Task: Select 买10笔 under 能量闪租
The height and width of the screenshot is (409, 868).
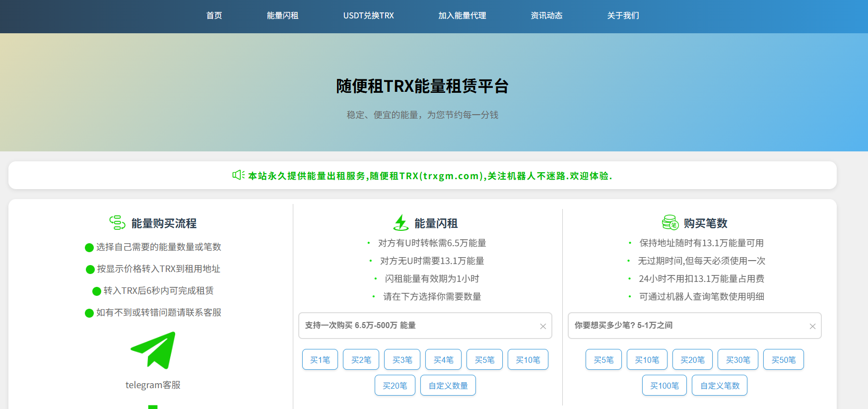Action: pyautogui.click(x=528, y=360)
